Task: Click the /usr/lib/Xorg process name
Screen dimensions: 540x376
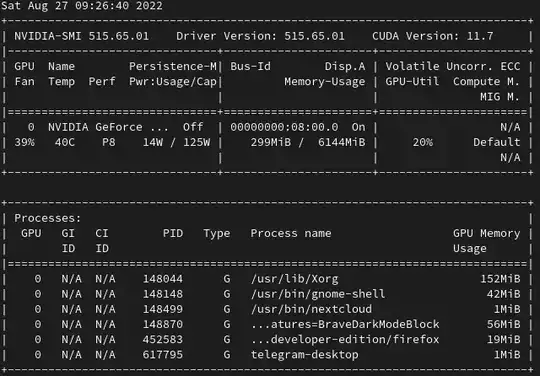Action: coord(294,279)
